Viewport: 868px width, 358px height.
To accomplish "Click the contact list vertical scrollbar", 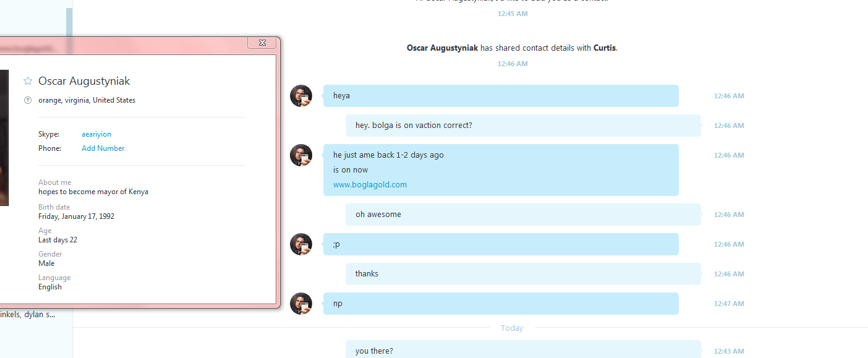I will 69,22.
